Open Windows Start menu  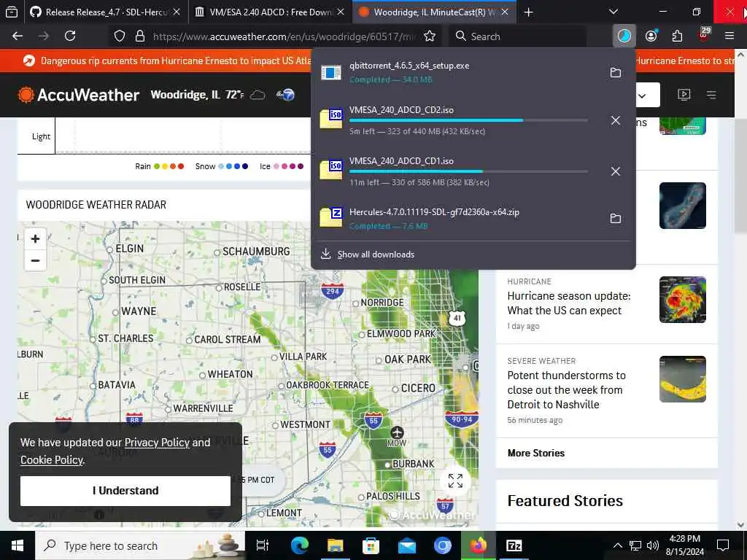coord(18,545)
